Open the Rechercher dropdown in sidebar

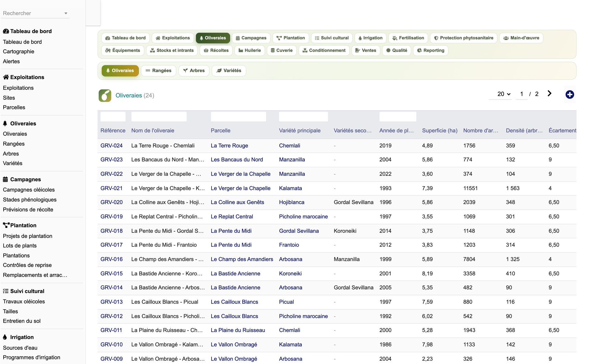tap(35, 13)
